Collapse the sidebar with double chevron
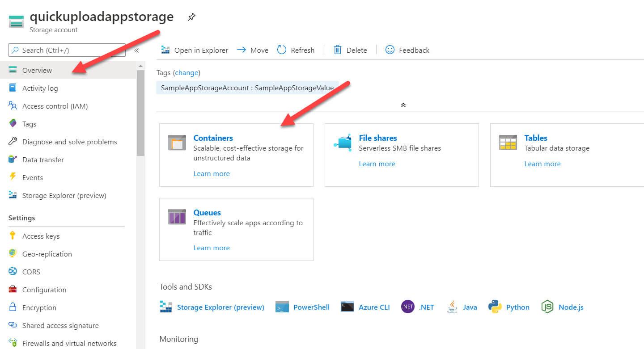This screenshot has height=349, width=644. click(x=136, y=50)
